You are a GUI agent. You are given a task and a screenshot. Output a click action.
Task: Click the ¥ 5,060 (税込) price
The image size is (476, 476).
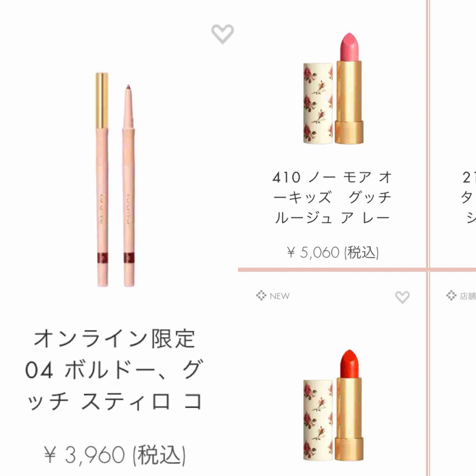coord(333,252)
